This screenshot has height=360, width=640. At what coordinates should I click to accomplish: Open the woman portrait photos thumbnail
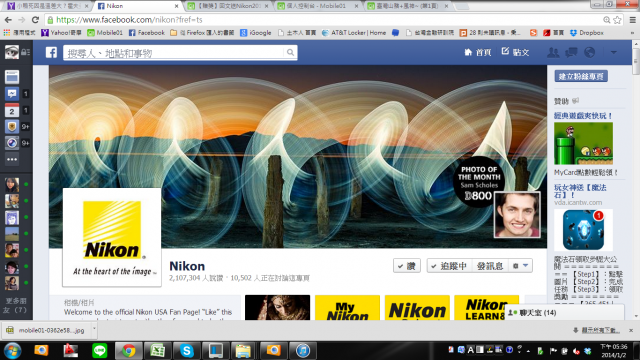coord(278,307)
